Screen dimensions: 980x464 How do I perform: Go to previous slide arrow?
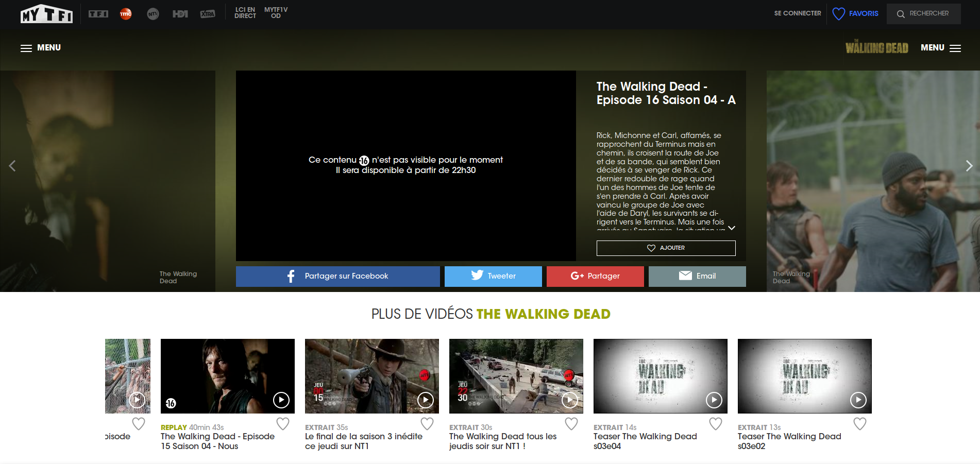point(12,166)
